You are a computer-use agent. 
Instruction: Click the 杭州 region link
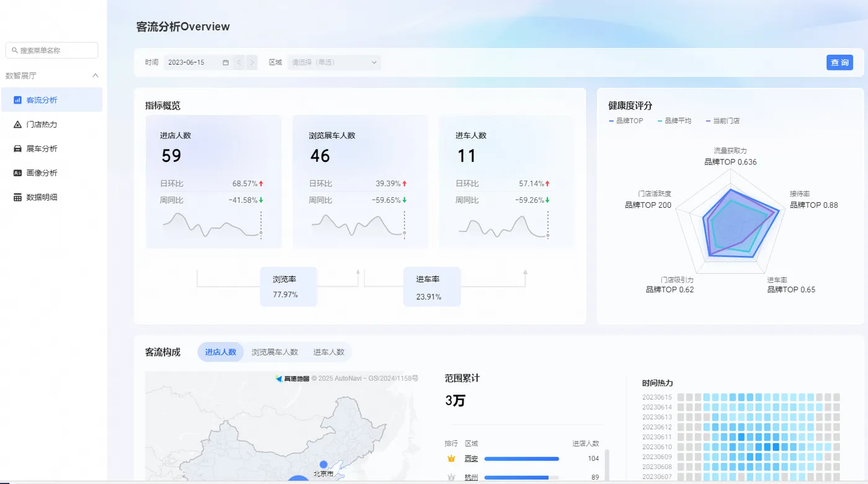471,478
